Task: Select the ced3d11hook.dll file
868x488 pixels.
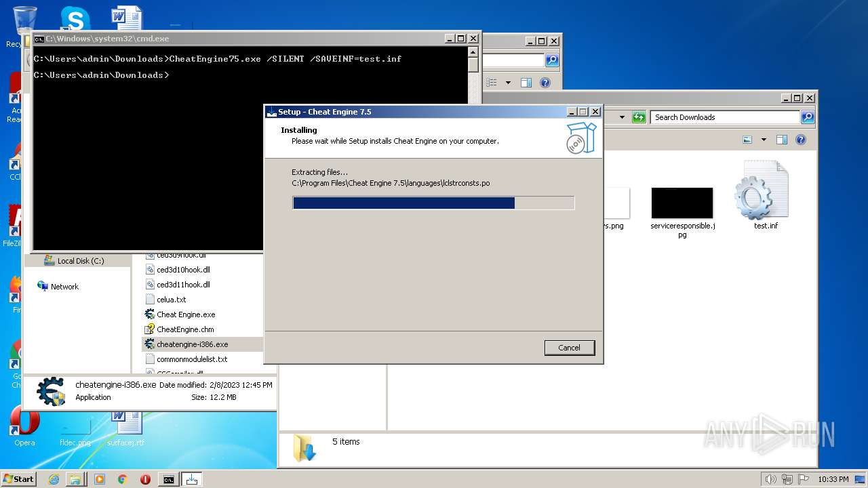Action: [178, 285]
